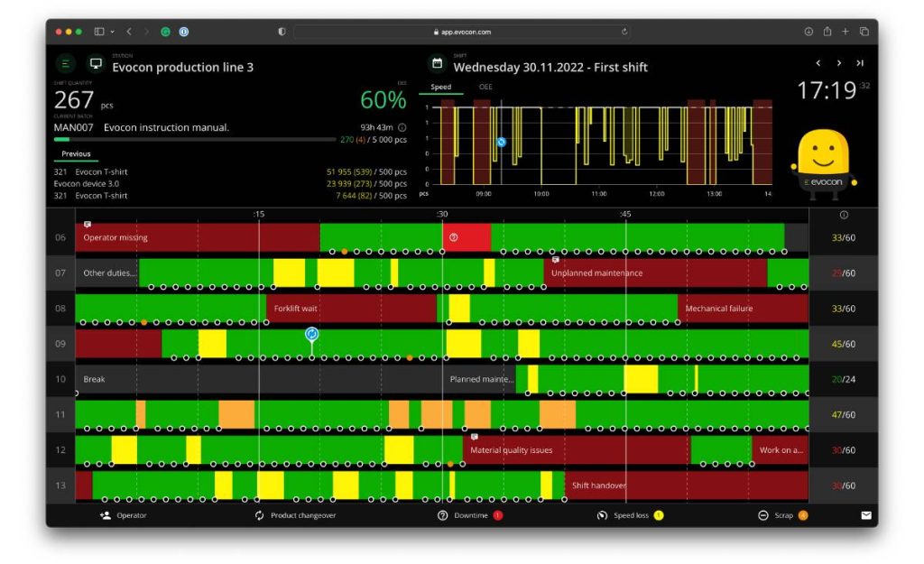
Task: Click info icon beside 93h 43m
Action: pos(402,127)
